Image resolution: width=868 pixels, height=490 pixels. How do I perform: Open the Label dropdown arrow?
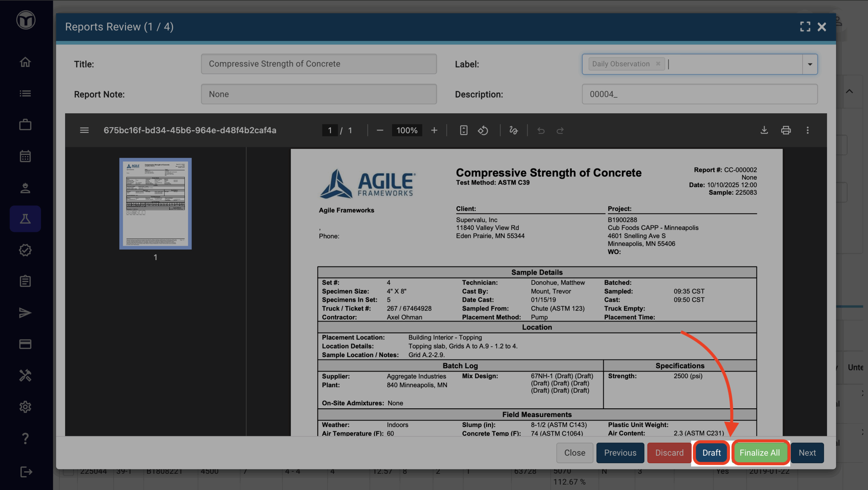(x=810, y=64)
